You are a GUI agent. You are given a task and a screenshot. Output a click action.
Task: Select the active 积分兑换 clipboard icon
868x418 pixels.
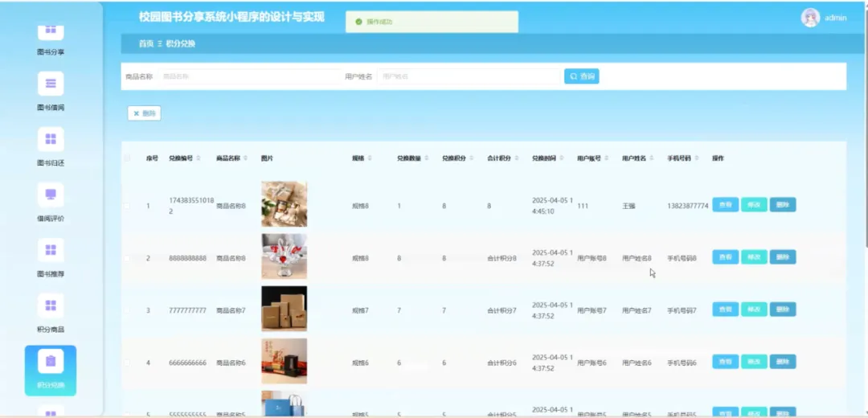(51, 362)
